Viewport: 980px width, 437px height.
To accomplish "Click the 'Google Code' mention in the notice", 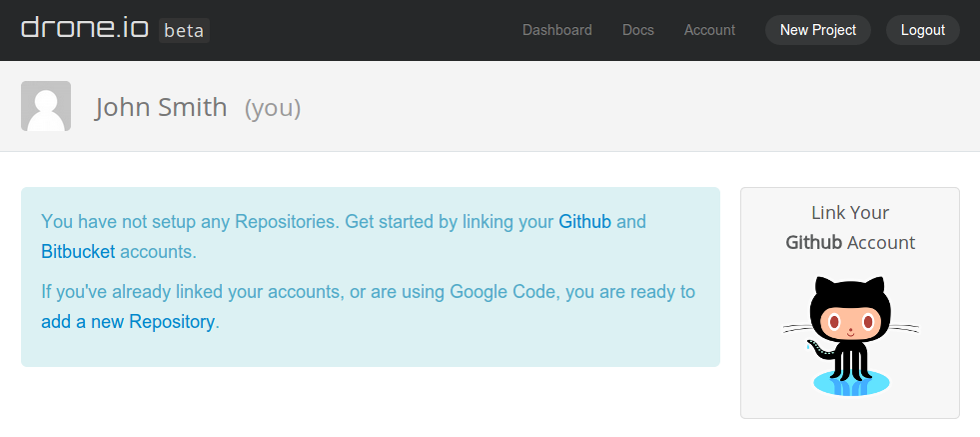I will point(505,292).
